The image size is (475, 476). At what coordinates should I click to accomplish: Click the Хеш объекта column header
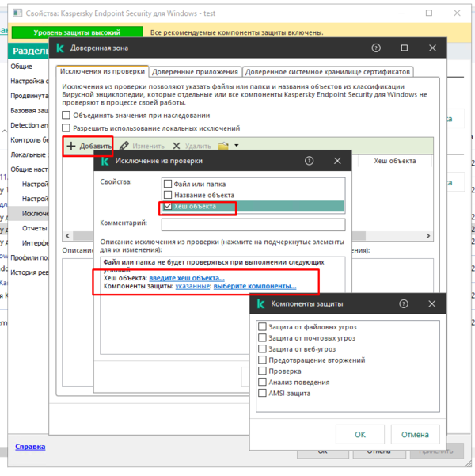[394, 161]
